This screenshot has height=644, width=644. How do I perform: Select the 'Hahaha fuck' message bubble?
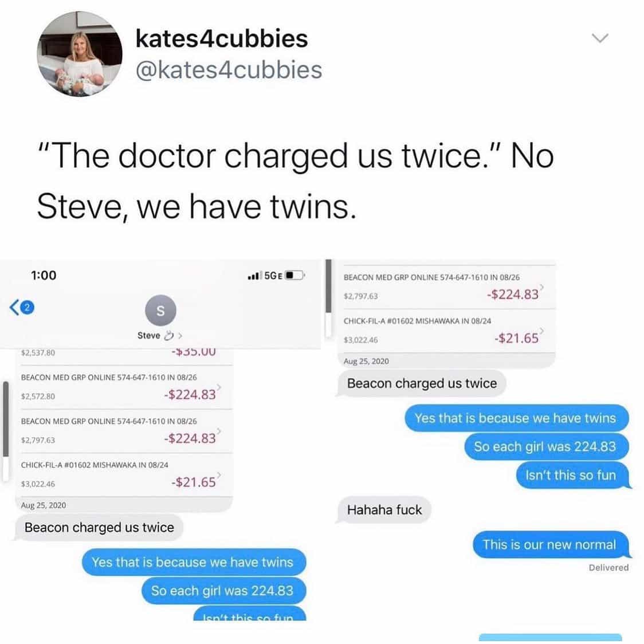coord(384,510)
